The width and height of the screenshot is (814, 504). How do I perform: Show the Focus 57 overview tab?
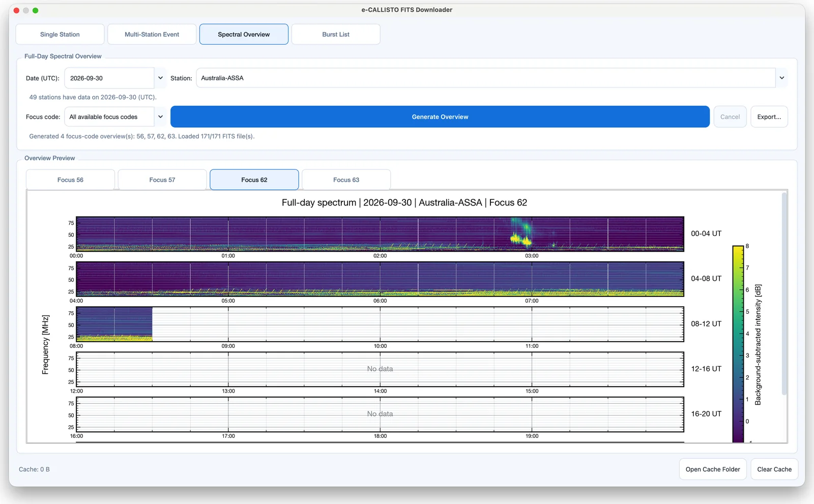tap(162, 180)
